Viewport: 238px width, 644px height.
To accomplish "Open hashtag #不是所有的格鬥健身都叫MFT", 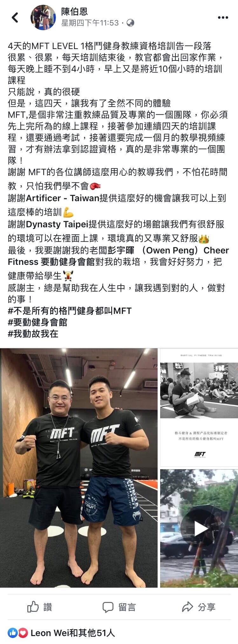I will tap(70, 311).
